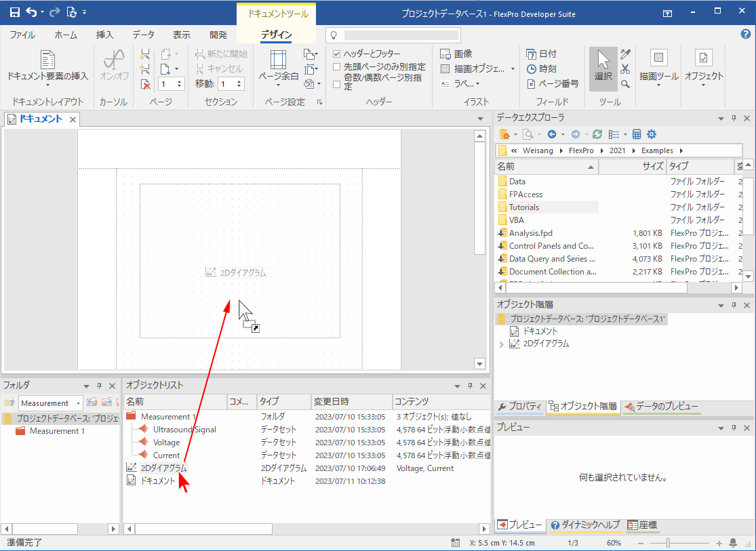Open the データ ribbon tab
The height and width of the screenshot is (551, 756).
144,35
